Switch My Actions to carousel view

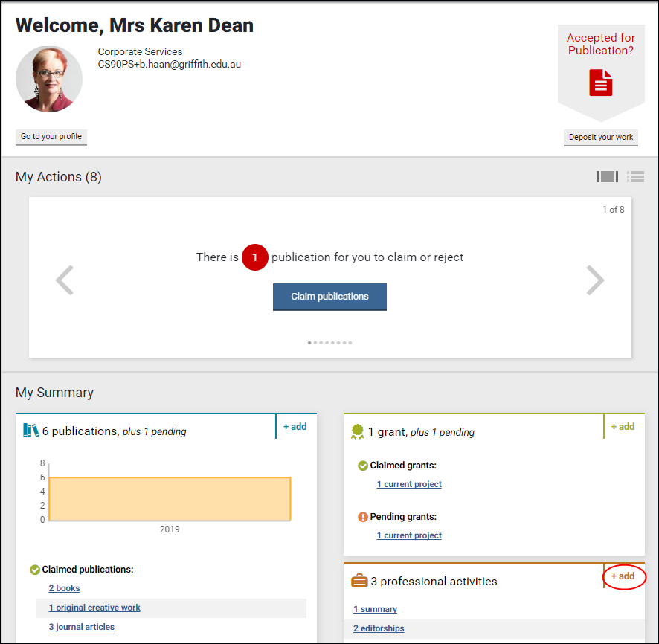click(x=607, y=177)
